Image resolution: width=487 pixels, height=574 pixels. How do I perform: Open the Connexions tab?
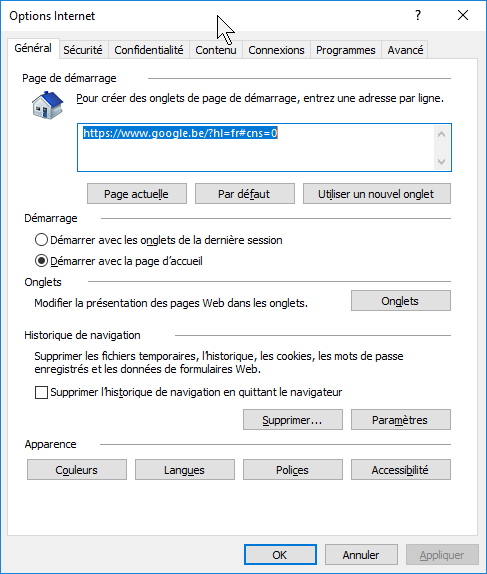pos(276,50)
